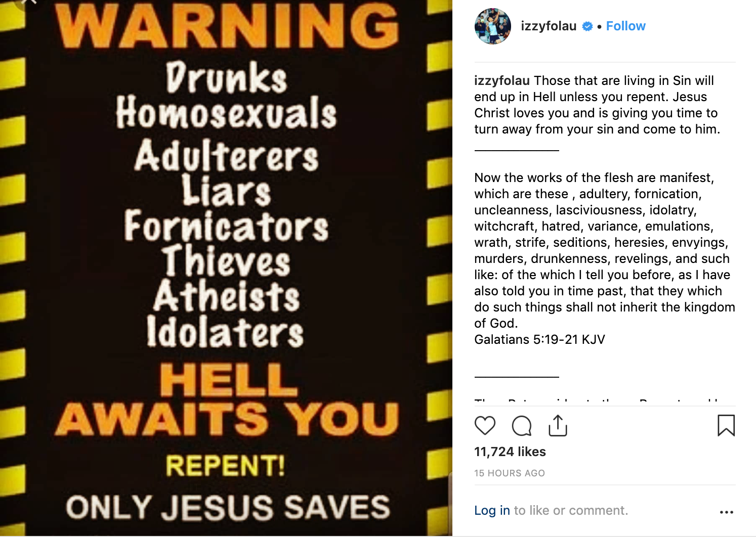Follow the izzyfolau account

(625, 26)
